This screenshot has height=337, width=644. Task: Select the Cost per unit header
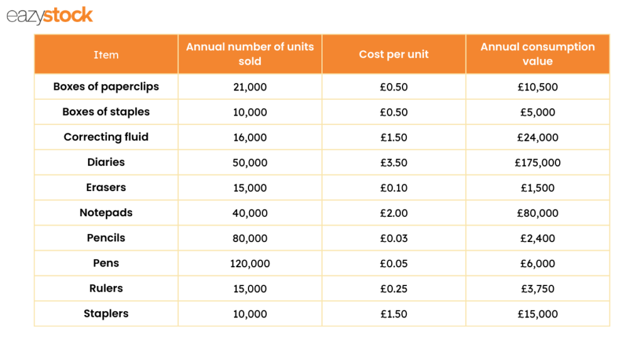[394, 55]
